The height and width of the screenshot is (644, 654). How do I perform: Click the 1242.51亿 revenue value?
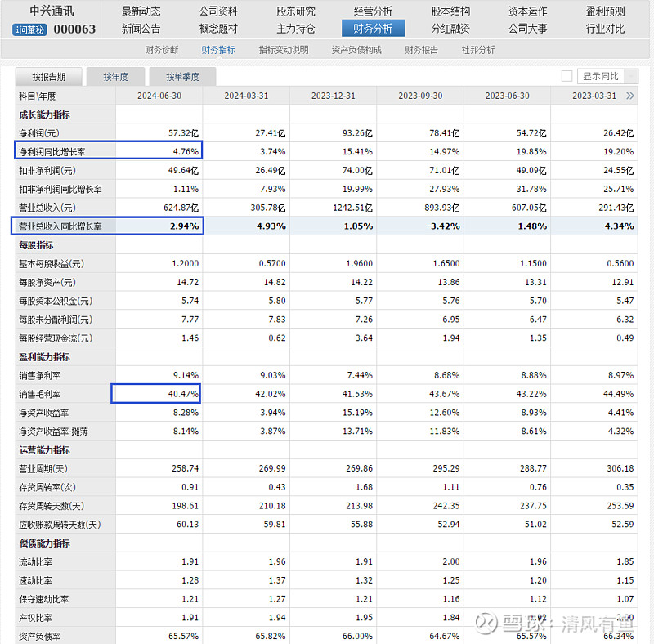coord(352,208)
